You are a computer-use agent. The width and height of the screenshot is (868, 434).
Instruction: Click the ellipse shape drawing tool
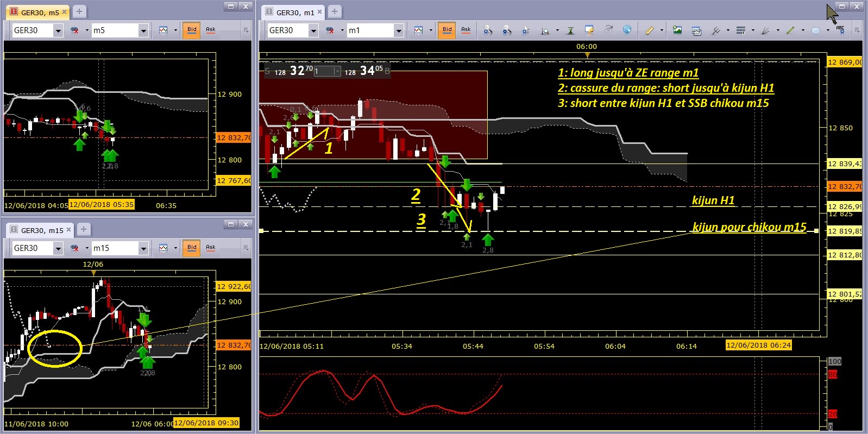(815, 30)
